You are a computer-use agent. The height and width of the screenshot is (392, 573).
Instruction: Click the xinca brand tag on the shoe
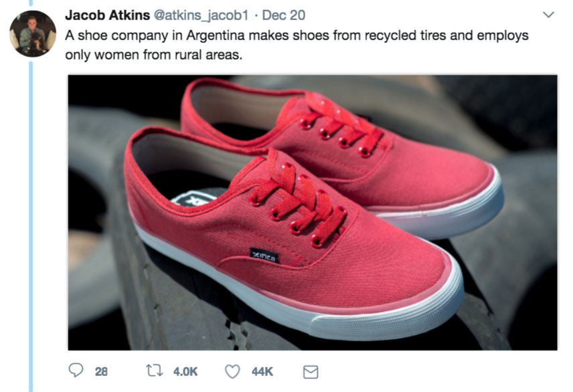pyautogui.click(x=260, y=254)
